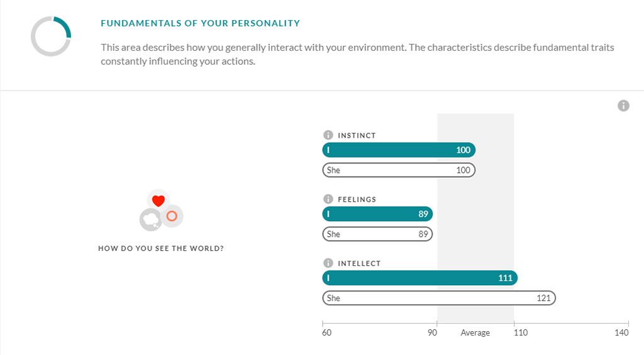Select the Feelings 'She' bar showing 89
The image size is (644, 355).
pyautogui.click(x=377, y=234)
